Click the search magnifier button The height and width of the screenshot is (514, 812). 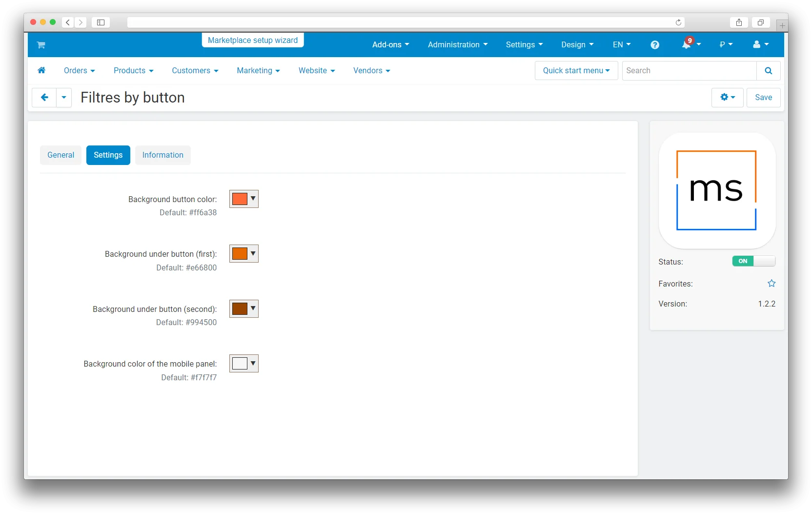point(768,71)
